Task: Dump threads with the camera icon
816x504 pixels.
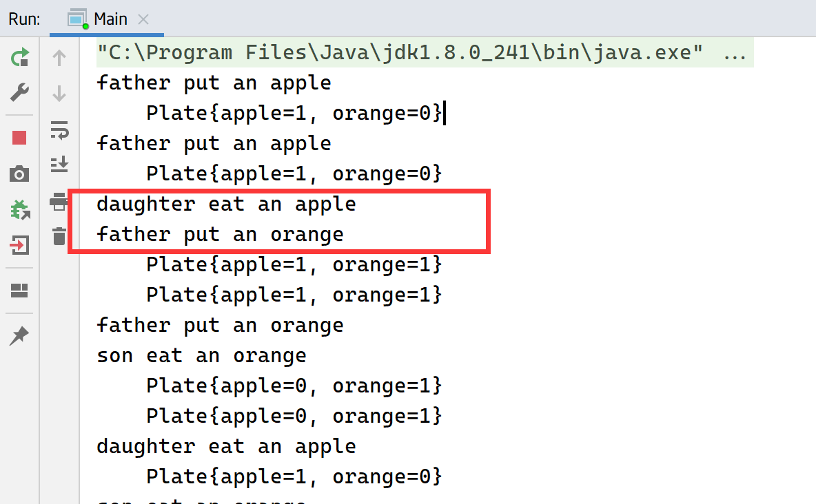Action: (x=19, y=174)
